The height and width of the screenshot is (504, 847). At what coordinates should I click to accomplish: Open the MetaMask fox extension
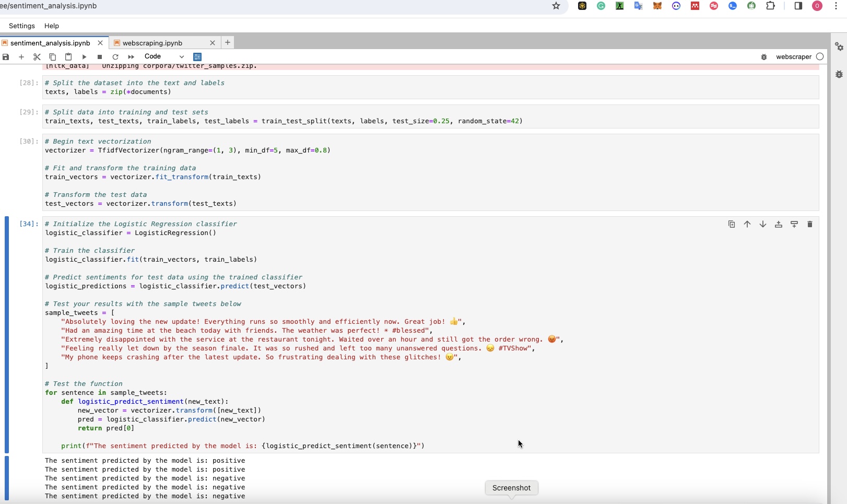click(657, 6)
